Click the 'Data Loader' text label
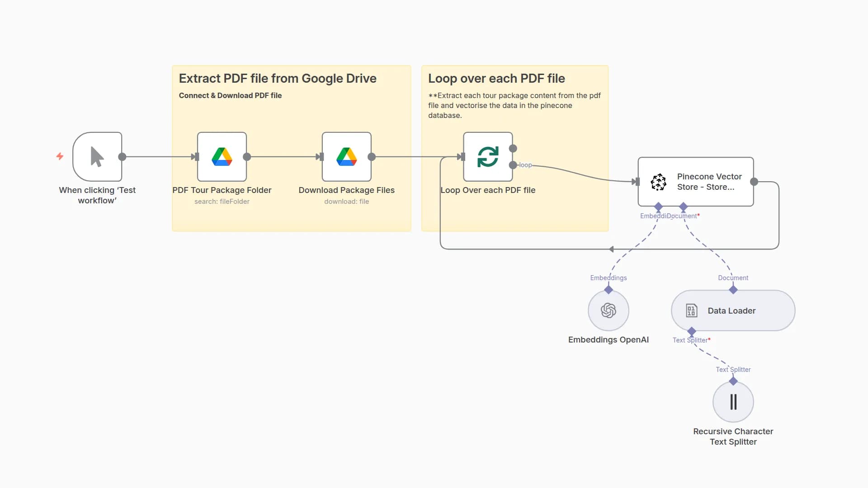 click(731, 310)
